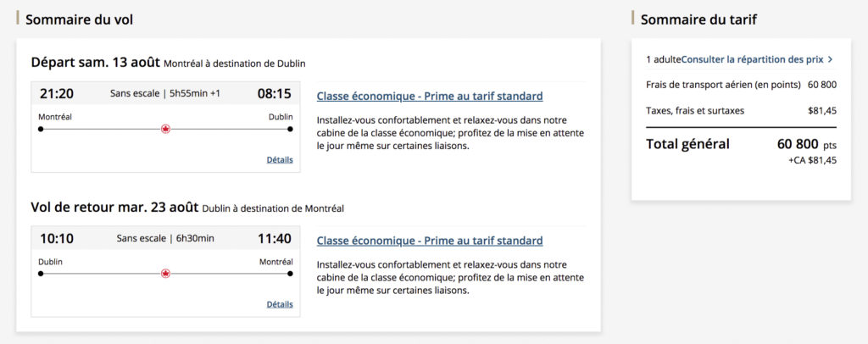Open the outbound Classe économique fare link

(x=429, y=96)
